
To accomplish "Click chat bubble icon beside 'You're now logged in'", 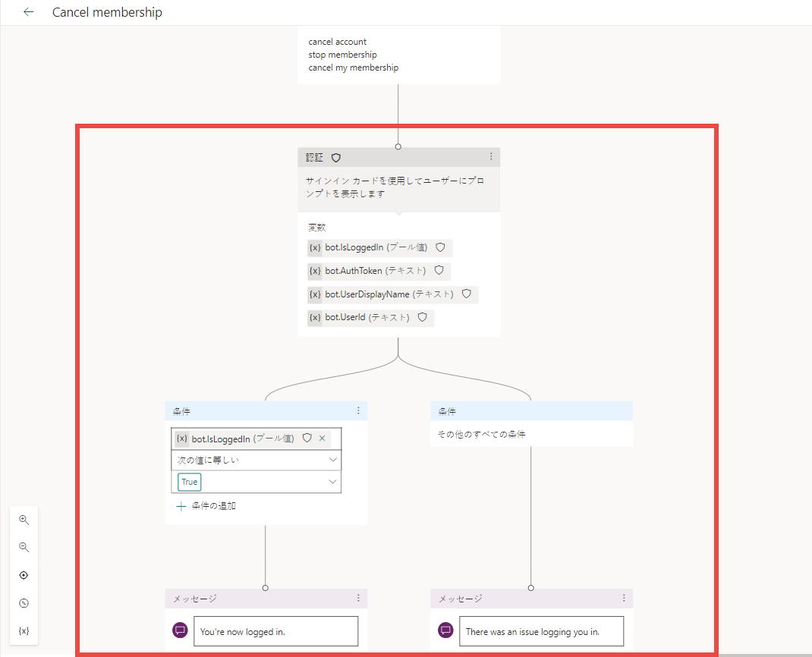I will pyautogui.click(x=180, y=630).
